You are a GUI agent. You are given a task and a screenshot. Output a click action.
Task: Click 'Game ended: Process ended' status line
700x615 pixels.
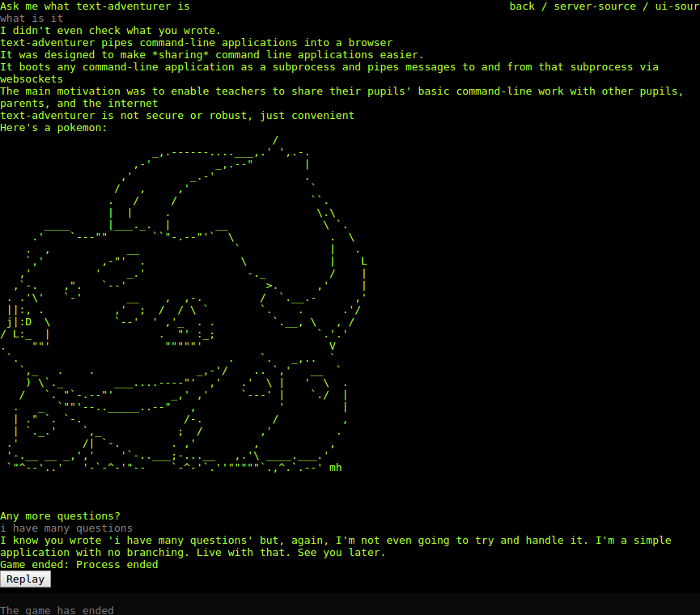pyautogui.click(x=79, y=565)
